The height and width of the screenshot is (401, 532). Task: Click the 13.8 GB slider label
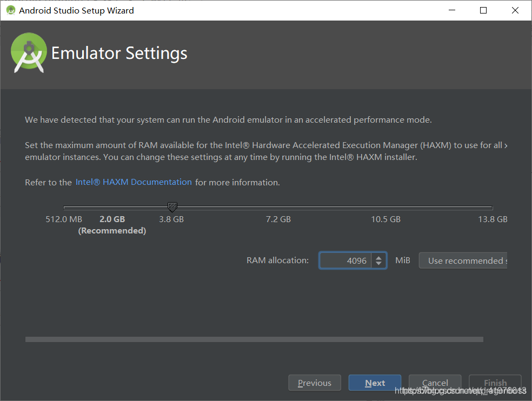(x=493, y=219)
